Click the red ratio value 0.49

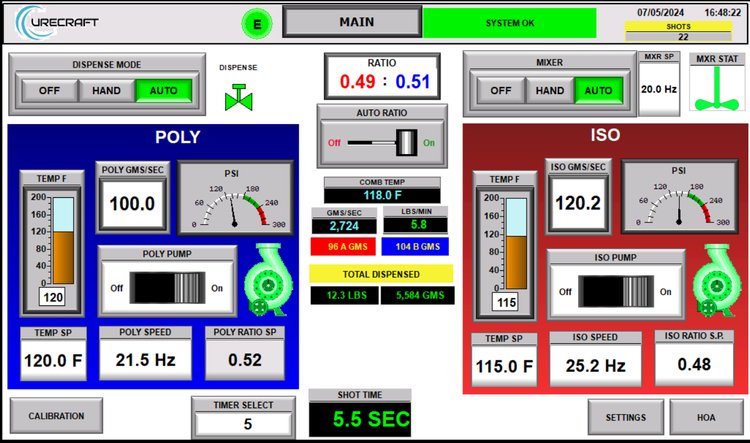click(x=357, y=81)
